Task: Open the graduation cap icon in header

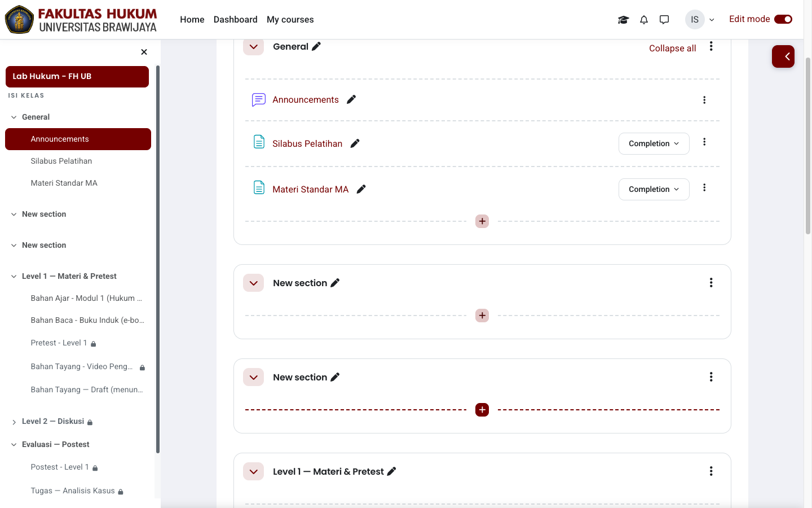Action: (x=623, y=20)
